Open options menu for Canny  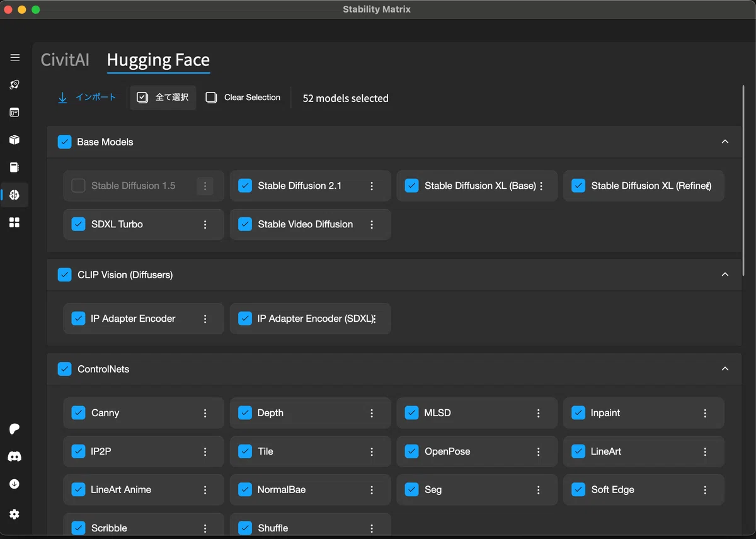pos(205,413)
